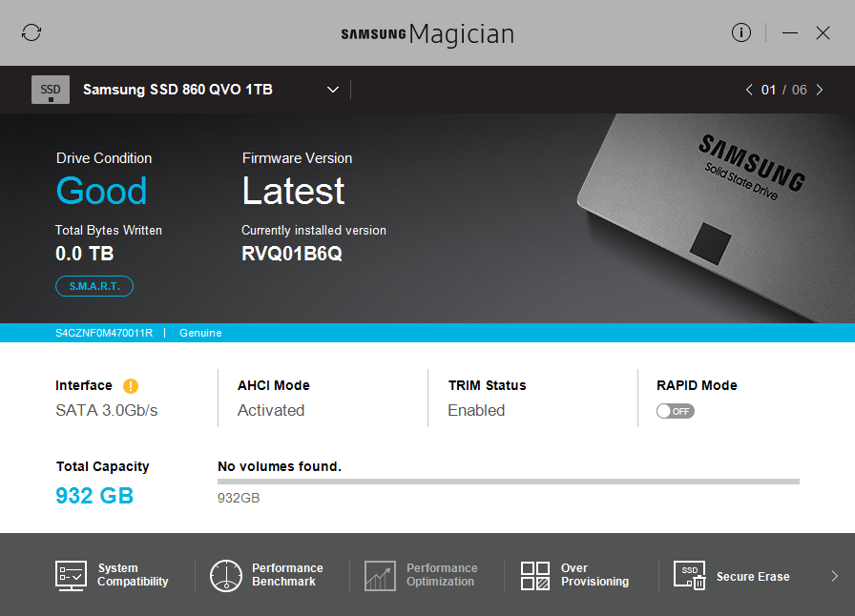Click the 01 / 06 drive counter
855x616 pixels.
coord(784,90)
